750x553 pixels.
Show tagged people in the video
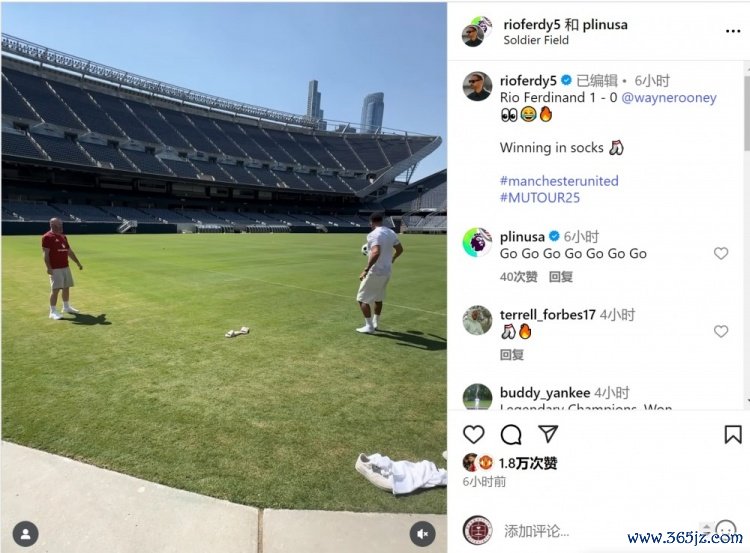tap(25, 534)
